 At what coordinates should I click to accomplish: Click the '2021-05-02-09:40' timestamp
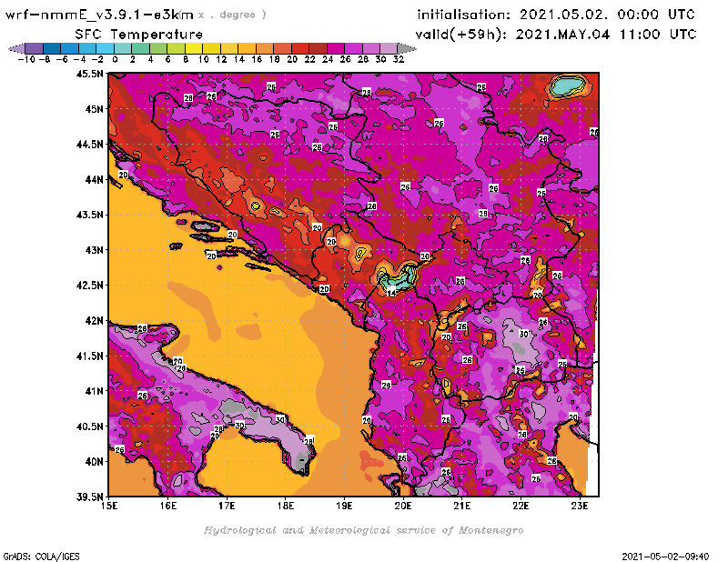click(x=665, y=557)
